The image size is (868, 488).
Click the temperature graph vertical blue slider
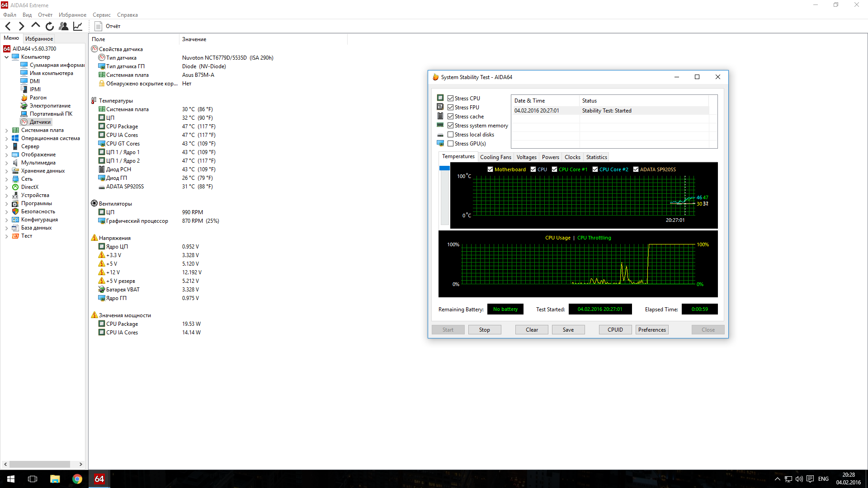(444, 168)
